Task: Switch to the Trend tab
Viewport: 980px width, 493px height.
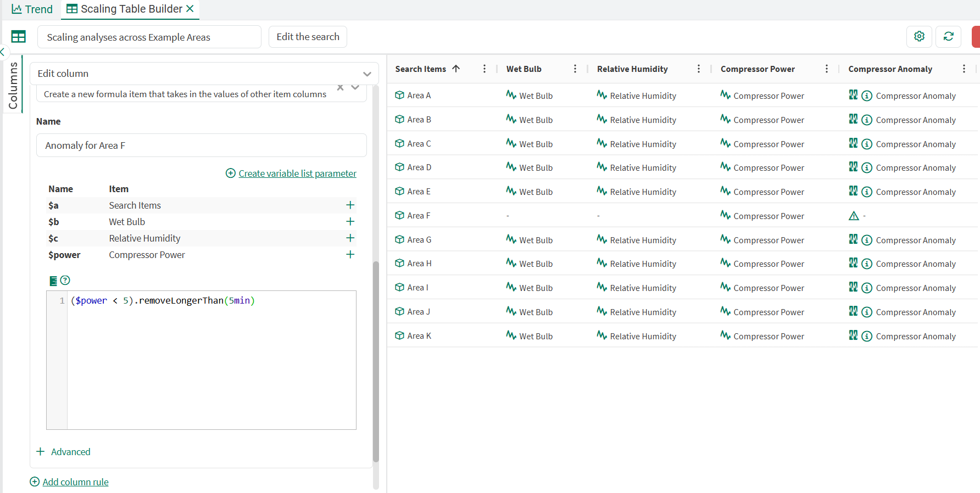Action: (32, 9)
